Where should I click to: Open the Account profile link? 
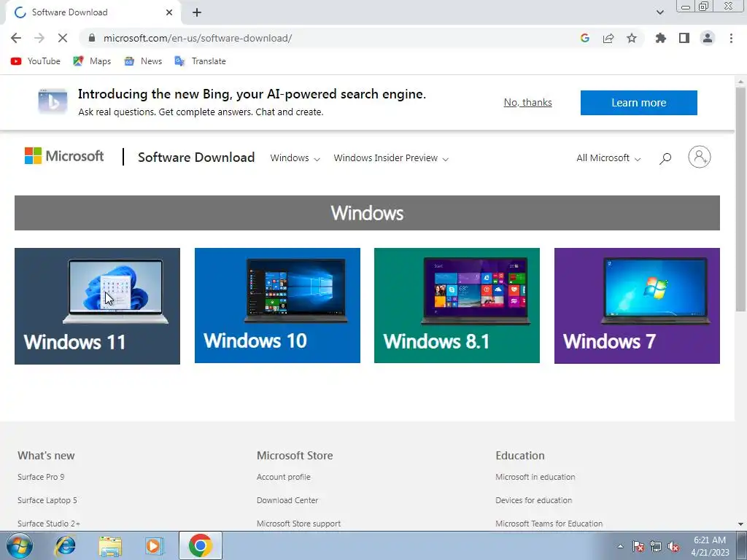click(x=284, y=477)
